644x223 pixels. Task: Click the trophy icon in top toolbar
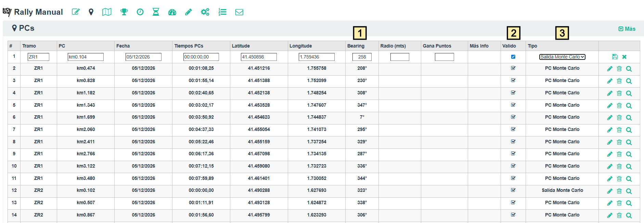coord(124,12)
